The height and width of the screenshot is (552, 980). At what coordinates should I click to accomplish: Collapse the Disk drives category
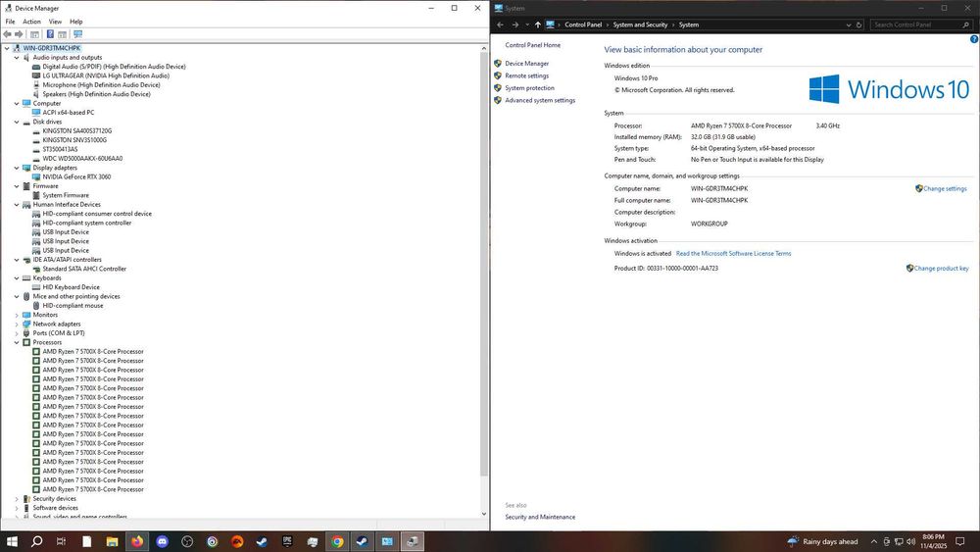click(x=17, y=122)
